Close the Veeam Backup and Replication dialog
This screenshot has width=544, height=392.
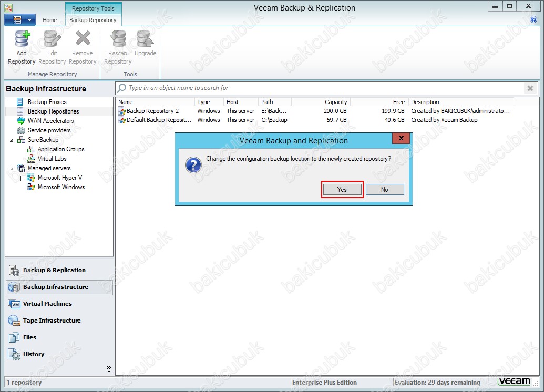coord(401,138)
